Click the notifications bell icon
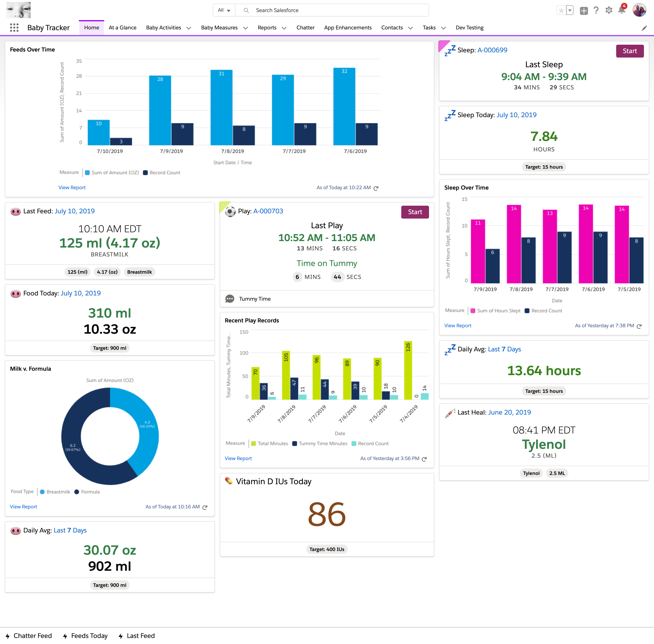The image size is (654, 644). point(622,10)
